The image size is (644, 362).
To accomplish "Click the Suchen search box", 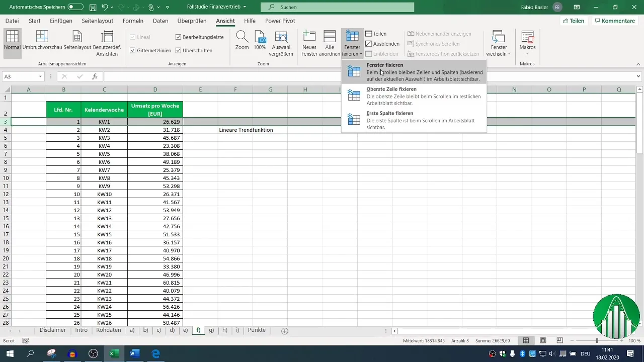I will (x=338, y=7).
